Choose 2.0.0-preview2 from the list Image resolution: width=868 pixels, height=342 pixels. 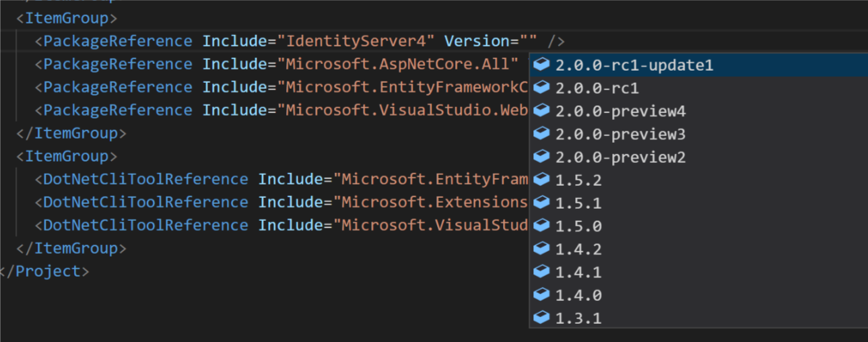coord(621,157)
